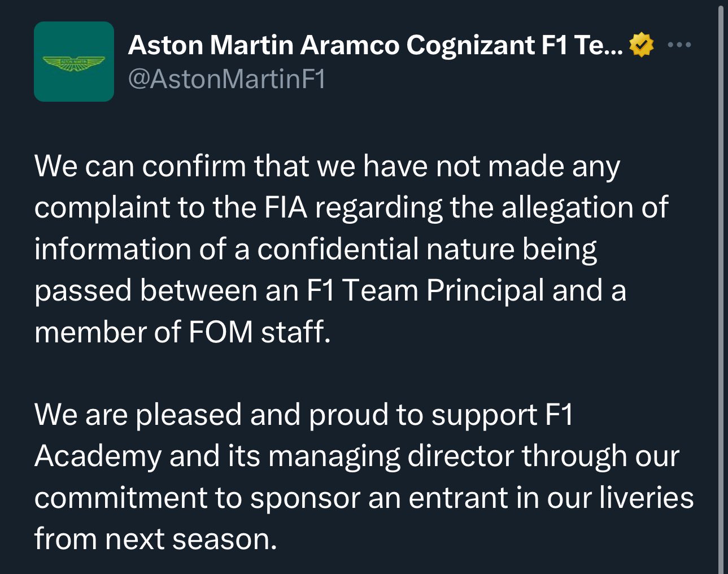Click the 'from next season.' closing line
Image resolution: width=728 pixels, height=574 pixels.
[x=156, y=539]
